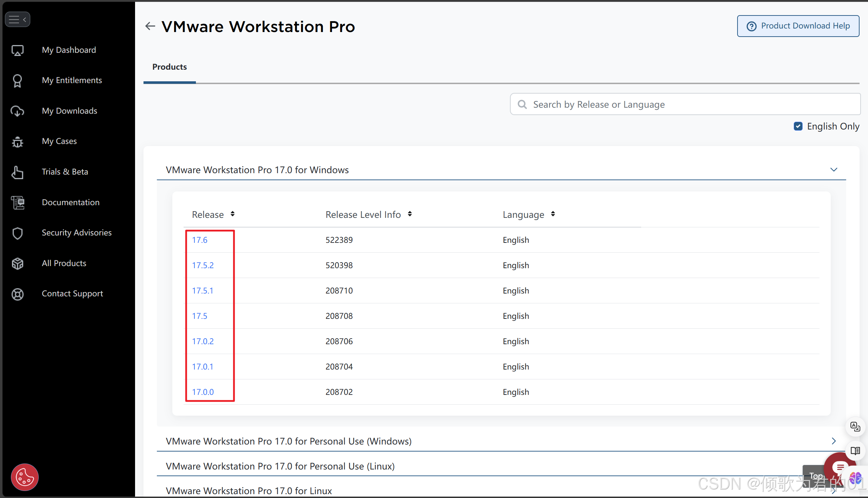Click the All Products cube icon
This screenshot has height=498, width=868.
(18, 264)
